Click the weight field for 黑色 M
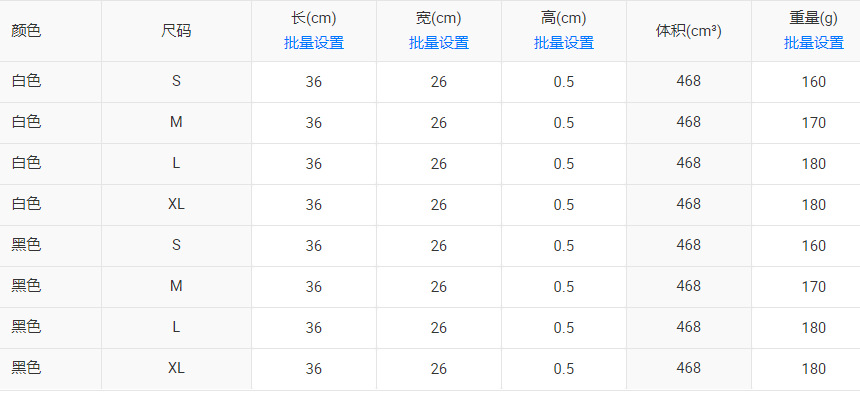The width and height of the screenshot is (860, 401). tap(814, 287)
